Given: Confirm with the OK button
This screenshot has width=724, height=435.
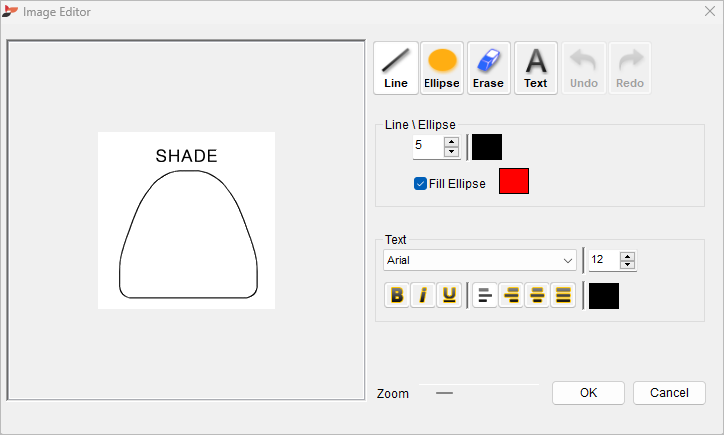Looking at the screenshot, I should [588, 393].
